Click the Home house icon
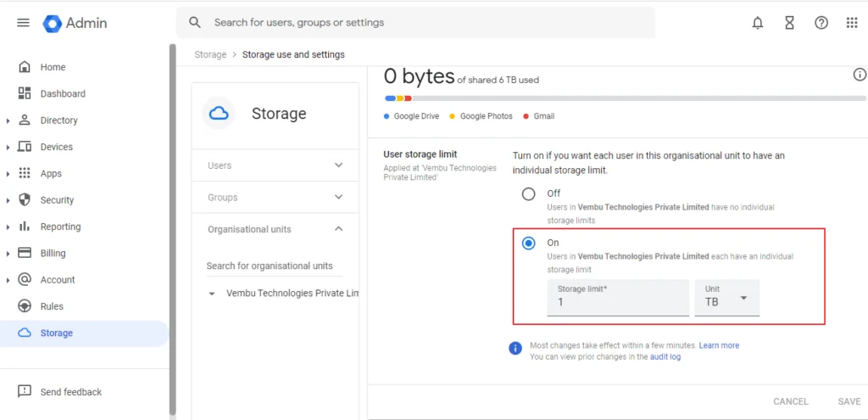 25,67
